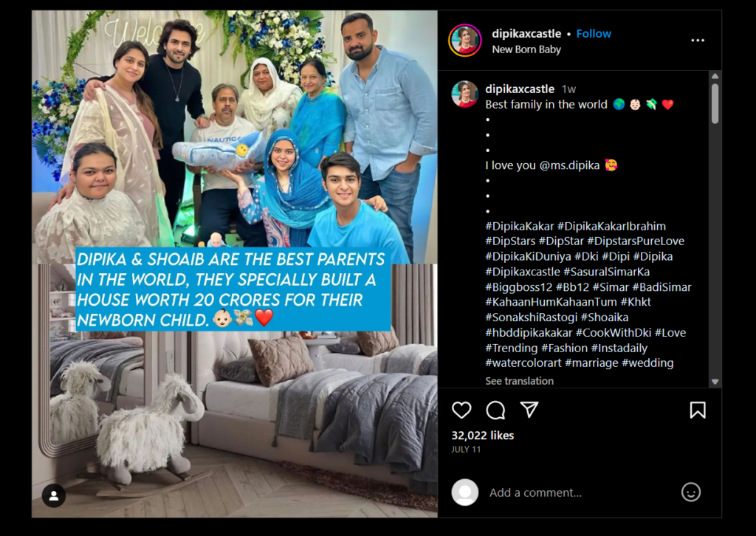Open the #DipikaKakar hashtag
The image size is (756, 536).
tap(520, 226)
